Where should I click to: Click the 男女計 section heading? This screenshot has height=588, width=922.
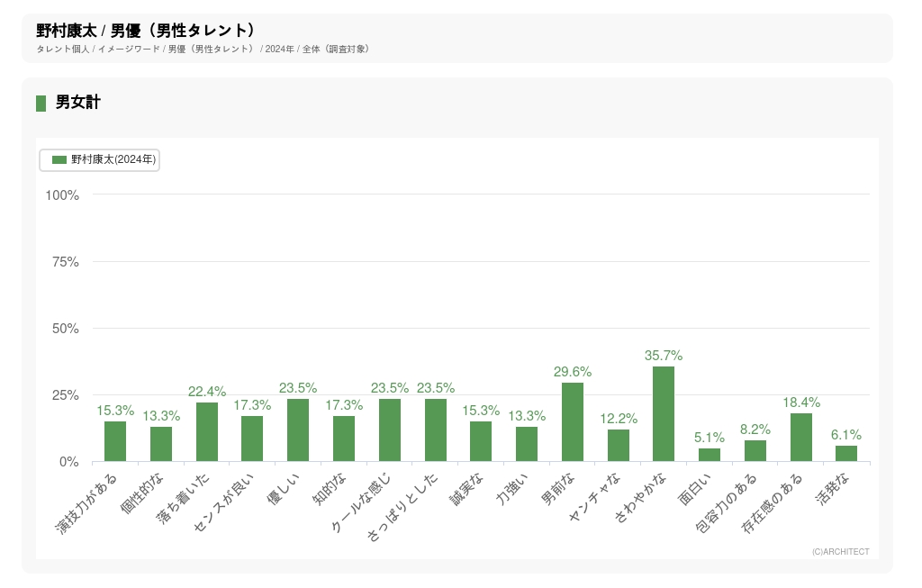click(x=77, y=103)
